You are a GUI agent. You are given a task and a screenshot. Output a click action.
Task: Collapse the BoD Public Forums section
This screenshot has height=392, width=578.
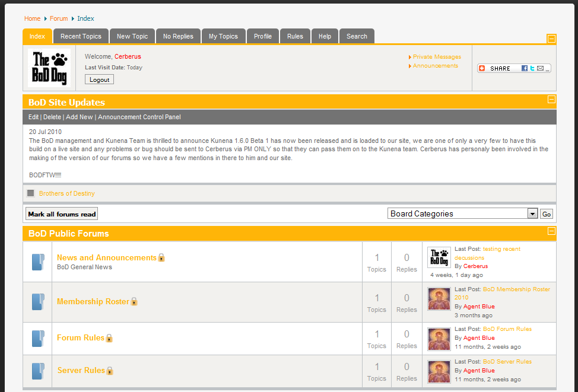[551, 231]
